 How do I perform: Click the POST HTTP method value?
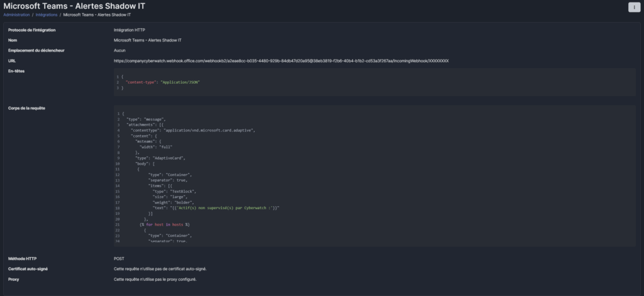[x=119, y=259]
